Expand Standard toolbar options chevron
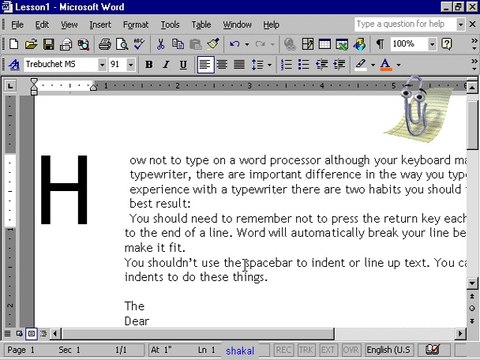Image resolution: width=480 pixels, height=360 pixels. coord(474,44)
